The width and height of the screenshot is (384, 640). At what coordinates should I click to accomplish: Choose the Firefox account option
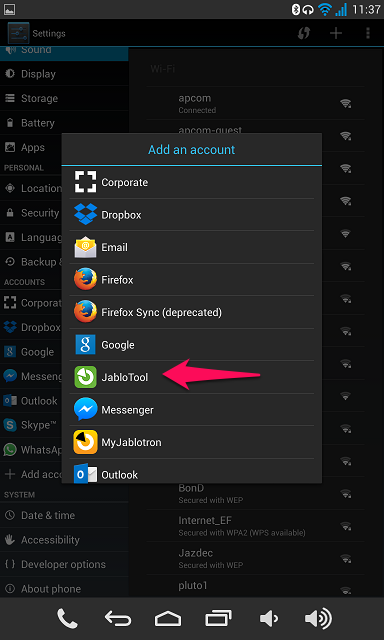coord(191,280)
